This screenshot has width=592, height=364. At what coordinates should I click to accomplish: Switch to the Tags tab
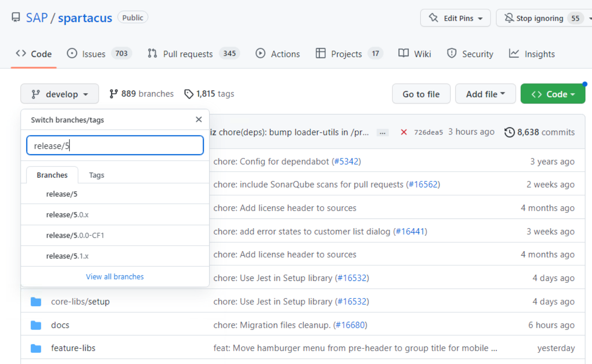[96, 175]
